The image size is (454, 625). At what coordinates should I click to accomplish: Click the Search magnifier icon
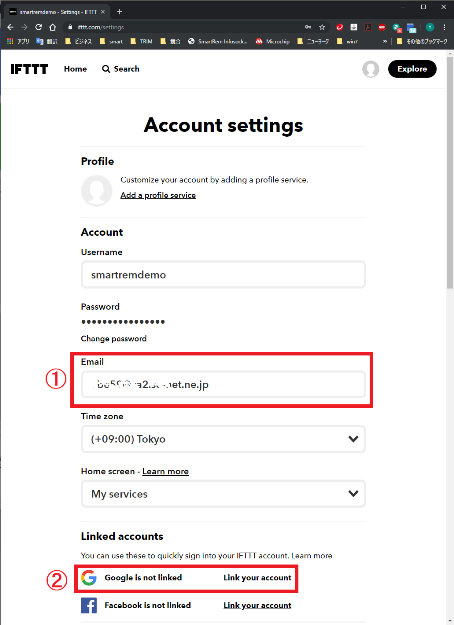coord(106,69)
